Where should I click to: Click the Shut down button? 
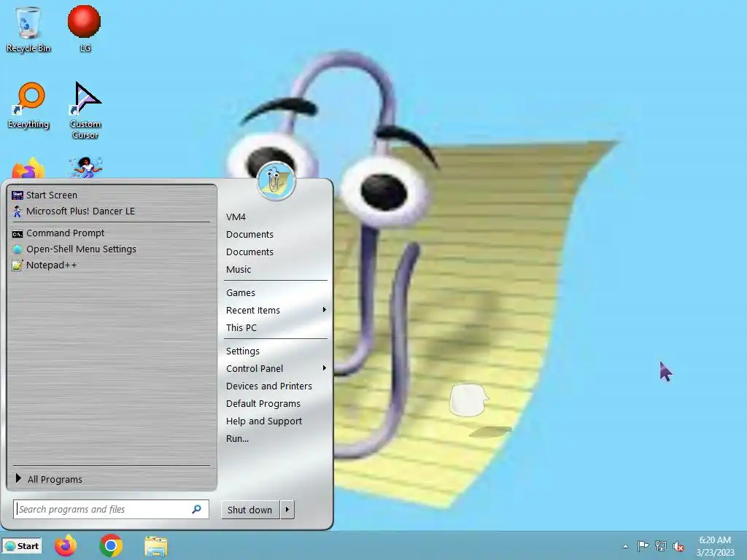[x=250, y=510]
